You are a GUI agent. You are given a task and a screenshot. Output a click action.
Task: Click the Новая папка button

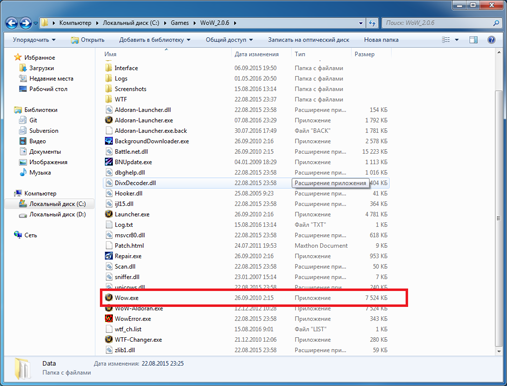click(x=381, y=40)
